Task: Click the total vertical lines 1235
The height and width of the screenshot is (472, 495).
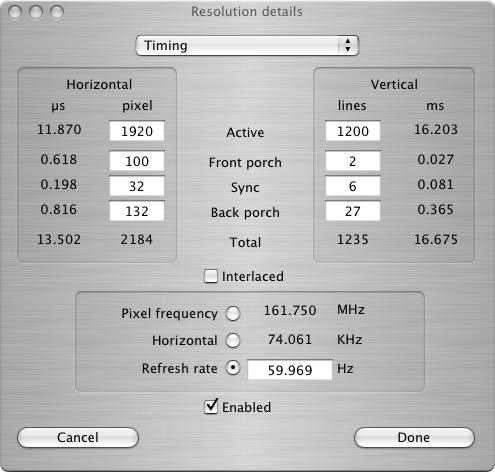Action: (x=353, y=239)
